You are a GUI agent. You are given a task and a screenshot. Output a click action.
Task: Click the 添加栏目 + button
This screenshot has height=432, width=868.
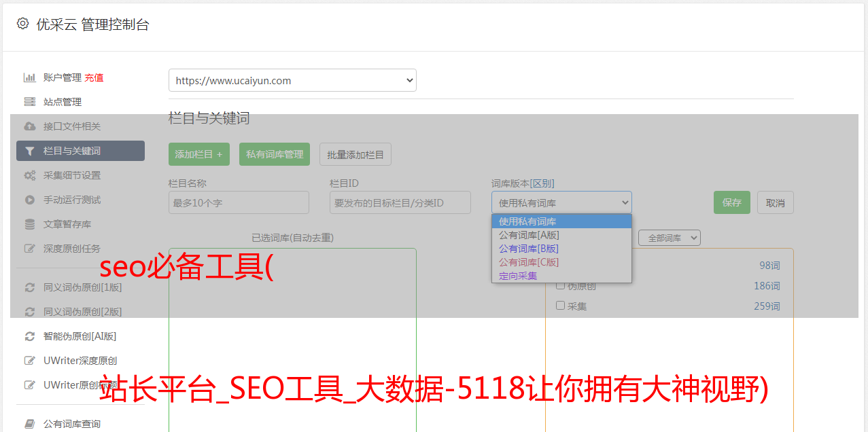[x=199, y=154]
